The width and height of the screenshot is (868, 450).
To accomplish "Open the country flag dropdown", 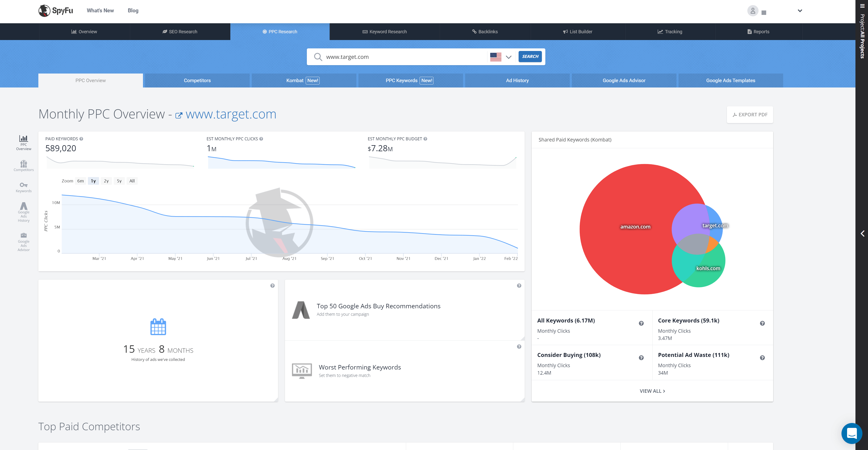I will 501,57.
